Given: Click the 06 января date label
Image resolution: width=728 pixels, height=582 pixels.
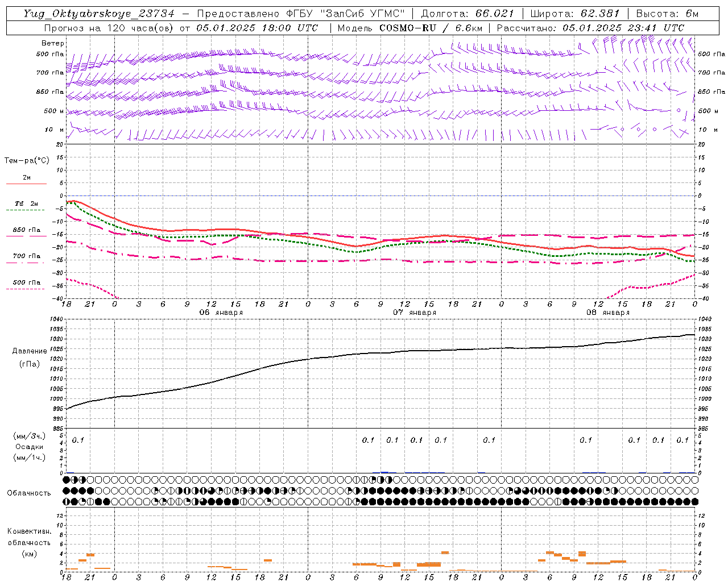Looking at the screenshot, I should click(221, 313).
